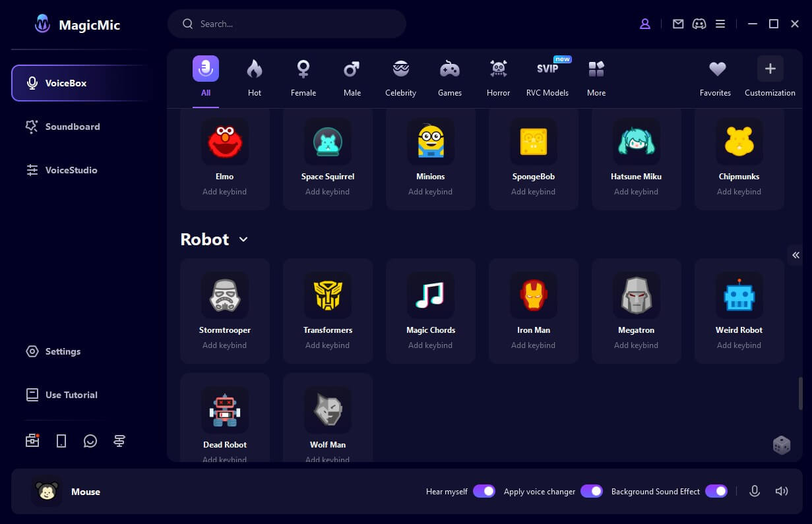Click the random dice icon
The width and height of the screenshot is (812, 524).
[x=782, y=445]
